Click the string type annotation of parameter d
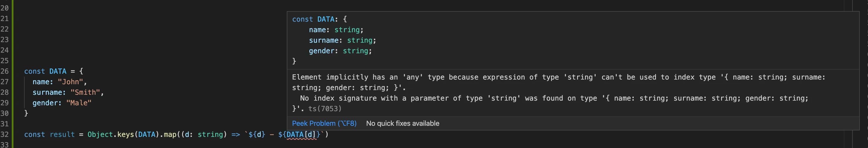 point(210,135)
